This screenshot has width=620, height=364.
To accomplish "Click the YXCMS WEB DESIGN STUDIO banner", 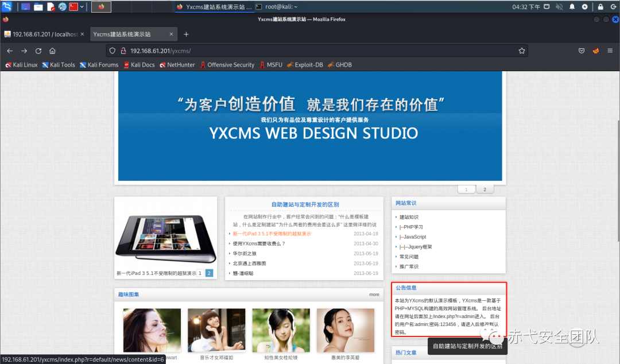I will 310,126.
